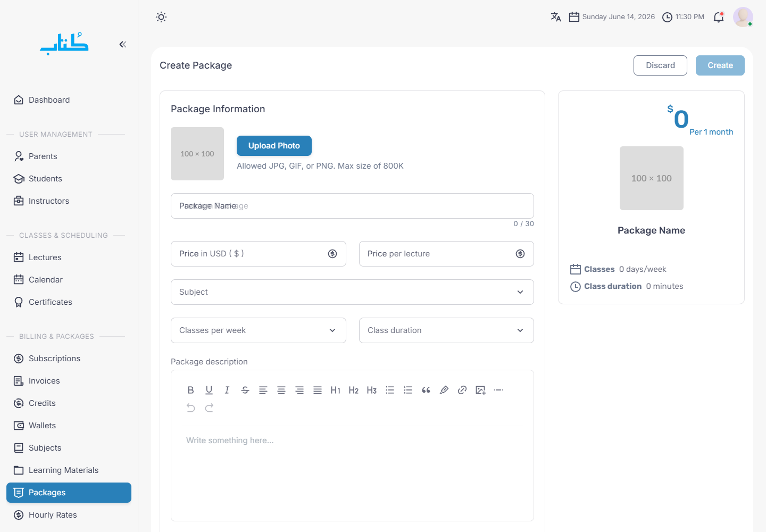The width and height of the screenshot is (766, 532).
Task: Open Instructors page
Action: (x=69, y=201)
